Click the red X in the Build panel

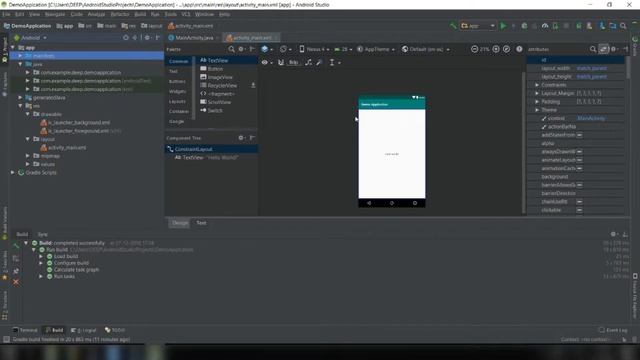(x=16, y=282)
